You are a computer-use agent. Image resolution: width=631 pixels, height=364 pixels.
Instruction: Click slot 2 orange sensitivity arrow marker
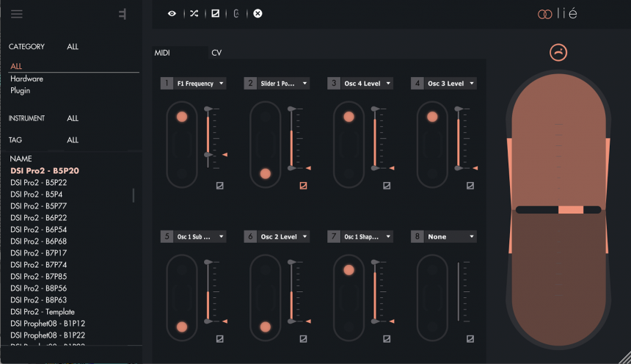pyautogui.click(x=309, y=168)
